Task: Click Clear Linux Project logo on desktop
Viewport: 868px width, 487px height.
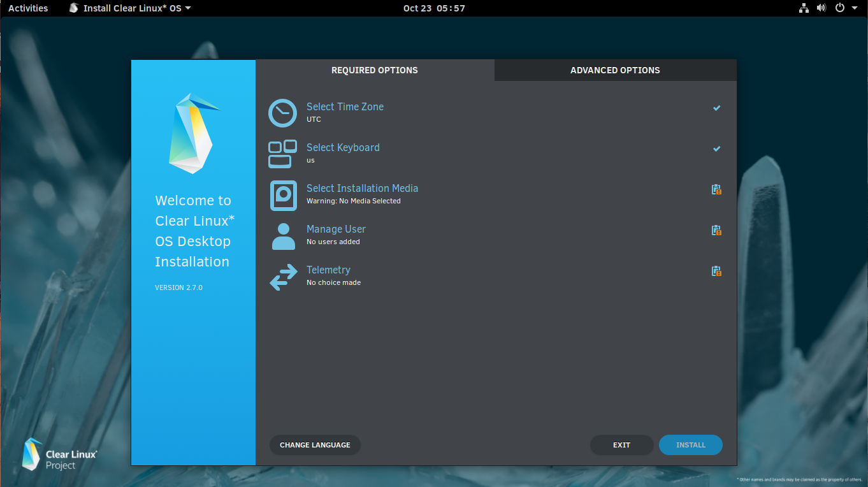Action: [x=59, y=454]
